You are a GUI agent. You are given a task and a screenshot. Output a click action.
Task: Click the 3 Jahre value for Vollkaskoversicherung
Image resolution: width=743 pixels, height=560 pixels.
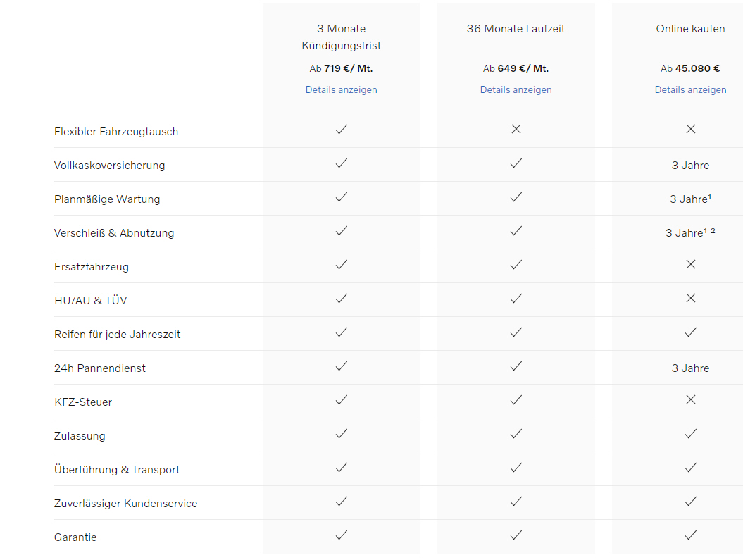[691, 166]
